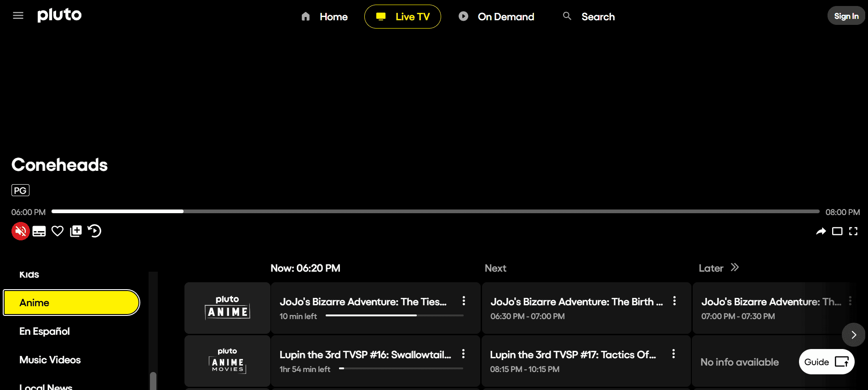This screenshot has width=868, height=390.
Task: Add Coneheads to watchlist
Action: pos(76,231)
